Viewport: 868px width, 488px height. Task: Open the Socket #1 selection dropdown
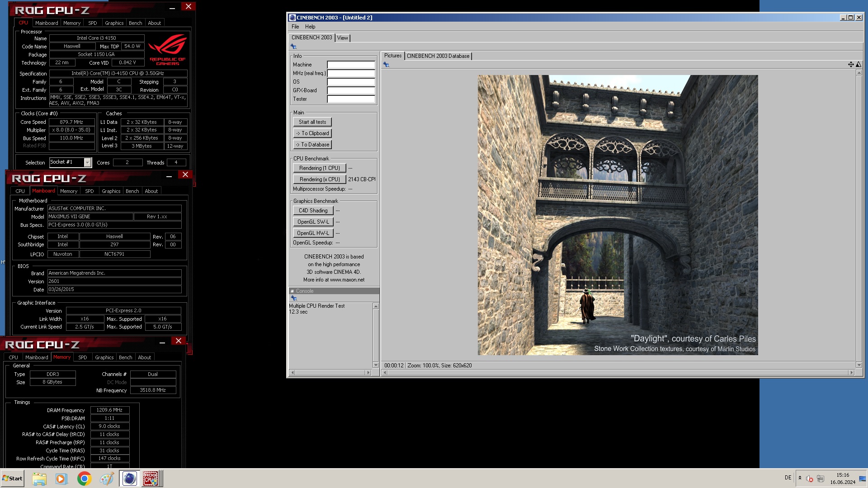coord(88,162)
